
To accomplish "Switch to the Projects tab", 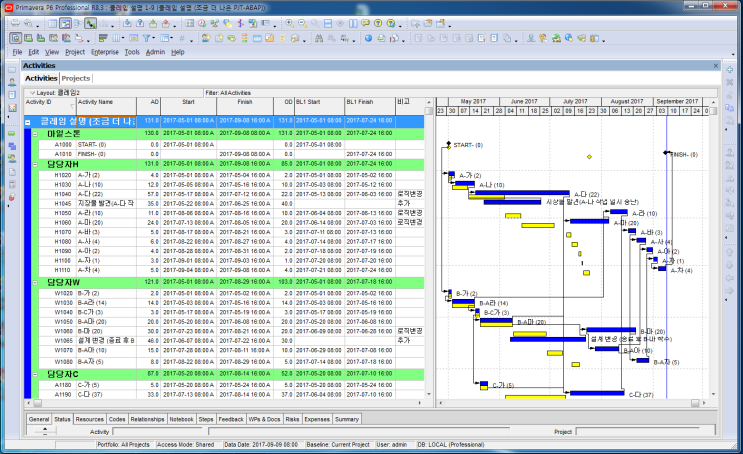I will (x=76, y=78).
